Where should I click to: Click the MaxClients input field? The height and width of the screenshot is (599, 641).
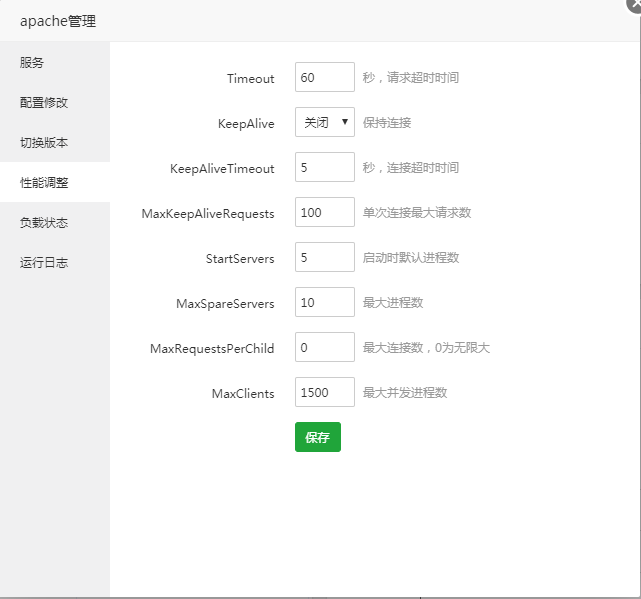click(325, 392)
